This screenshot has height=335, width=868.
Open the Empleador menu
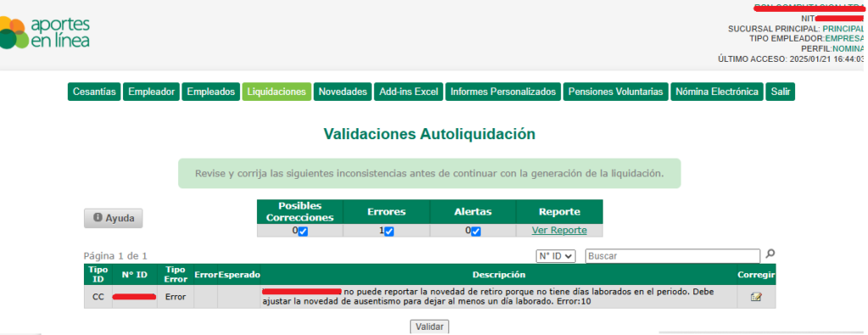coord(152,92)
